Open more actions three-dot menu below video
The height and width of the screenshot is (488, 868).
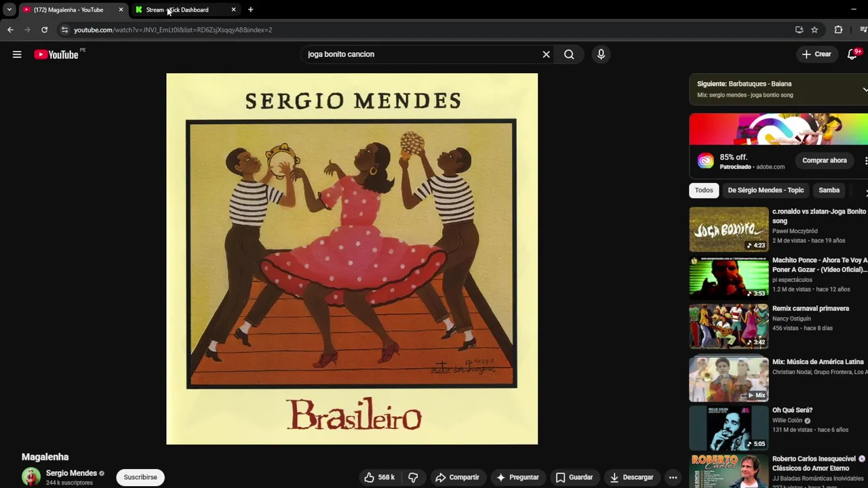673,477
